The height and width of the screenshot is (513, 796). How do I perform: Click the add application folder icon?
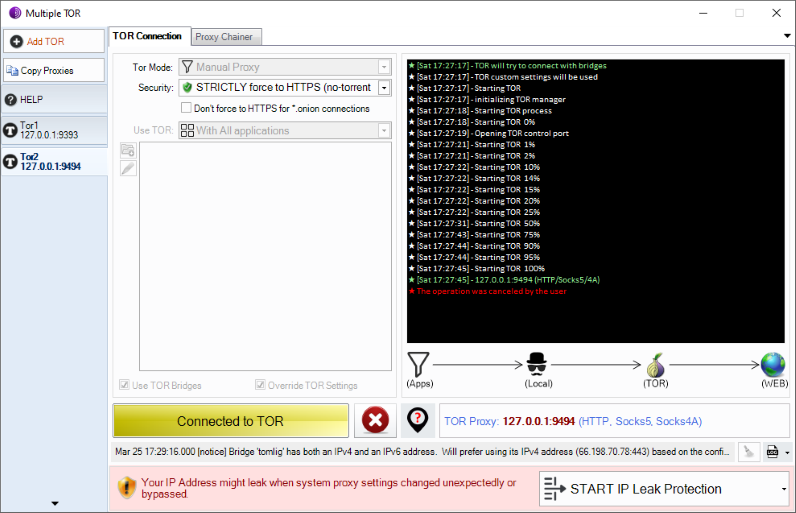(128, 150)
